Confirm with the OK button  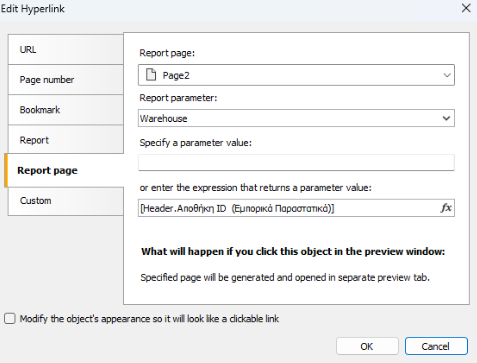pos(367,346)
